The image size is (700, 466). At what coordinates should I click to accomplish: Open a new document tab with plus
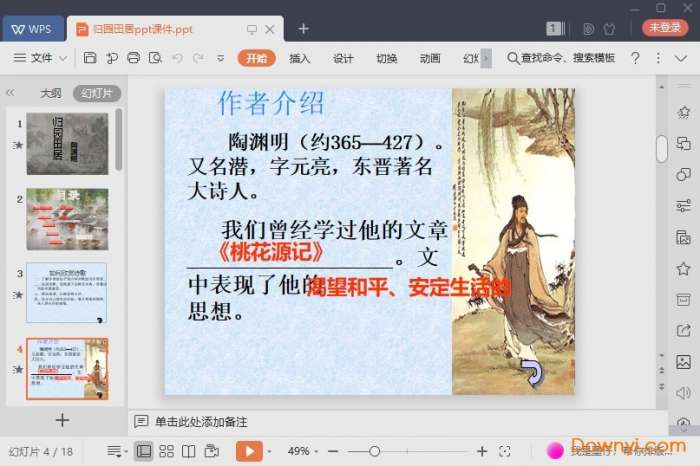coord(304,29)
